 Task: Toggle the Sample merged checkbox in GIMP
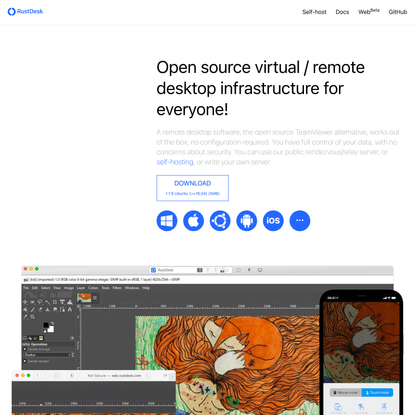point(25,361)
